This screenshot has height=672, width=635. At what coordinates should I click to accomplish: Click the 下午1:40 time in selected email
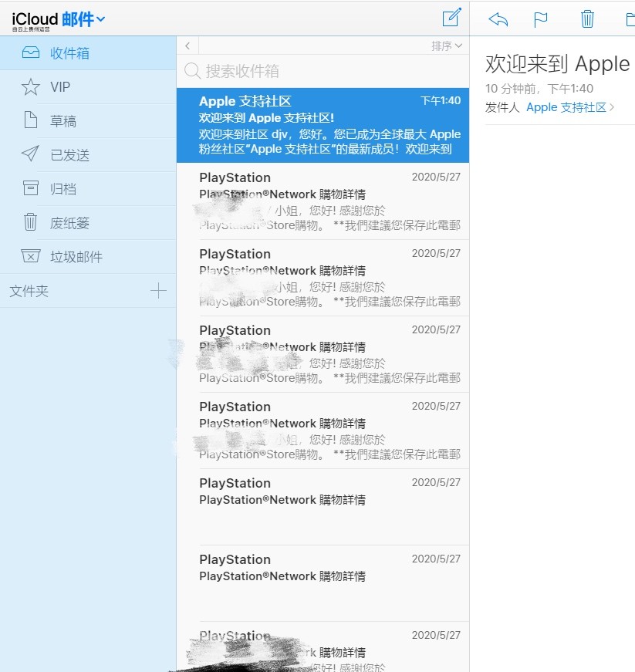[x=441, y=101]
